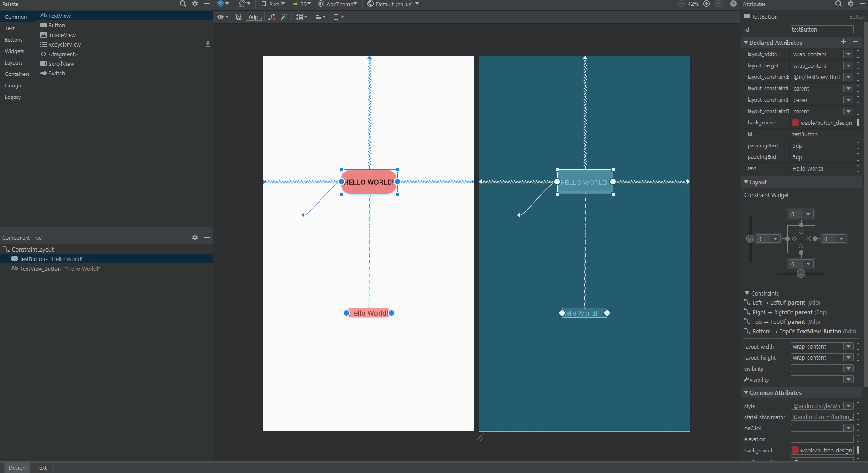Pick ScrollView from the palette
Image resolution: width=868 pixels, height=473 pixels.
click(57, 64)
